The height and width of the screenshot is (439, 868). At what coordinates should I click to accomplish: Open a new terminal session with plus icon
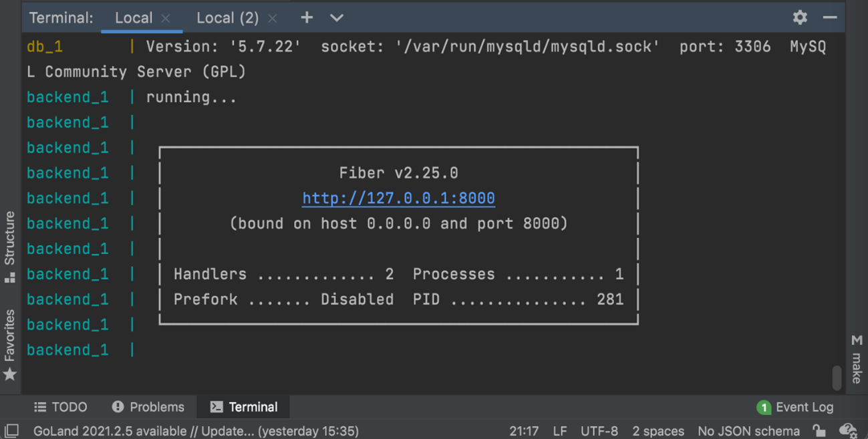coord(307,18)
